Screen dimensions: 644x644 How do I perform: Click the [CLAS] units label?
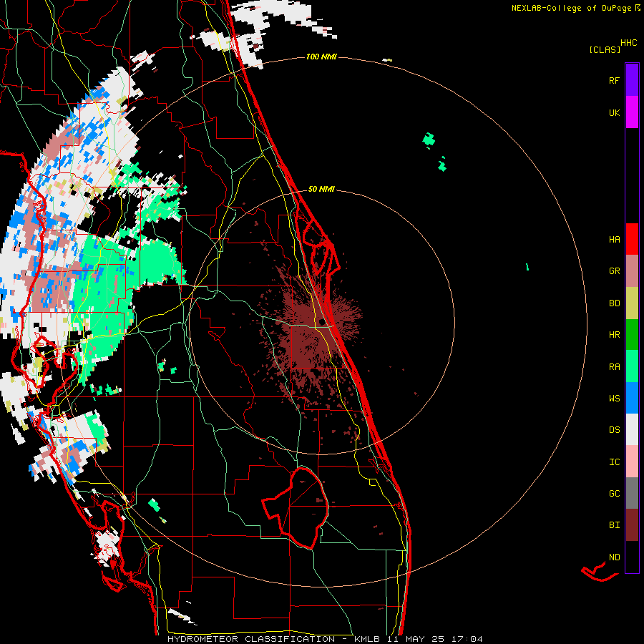pos(605,49)
